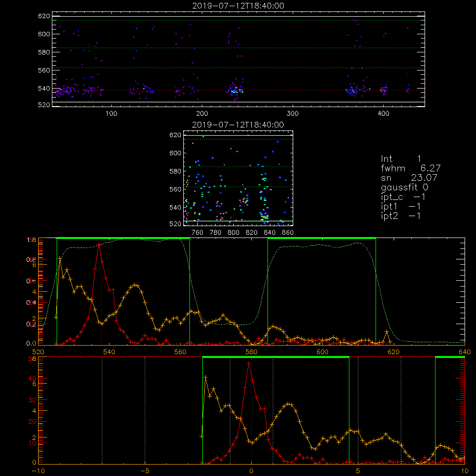
Task: Select the 'fwhm 6.27' readout
Action: [410, 168]
